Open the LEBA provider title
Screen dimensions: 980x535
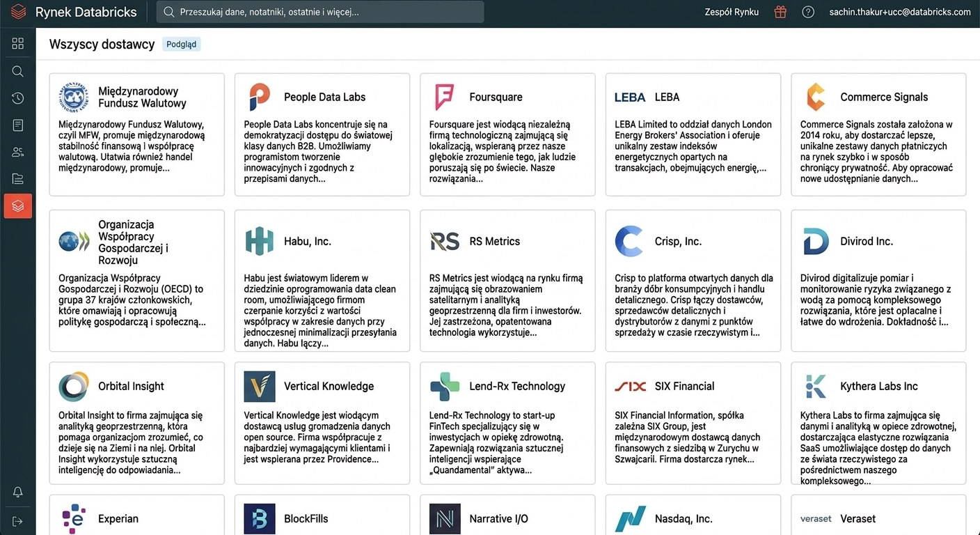pos(667,97)
